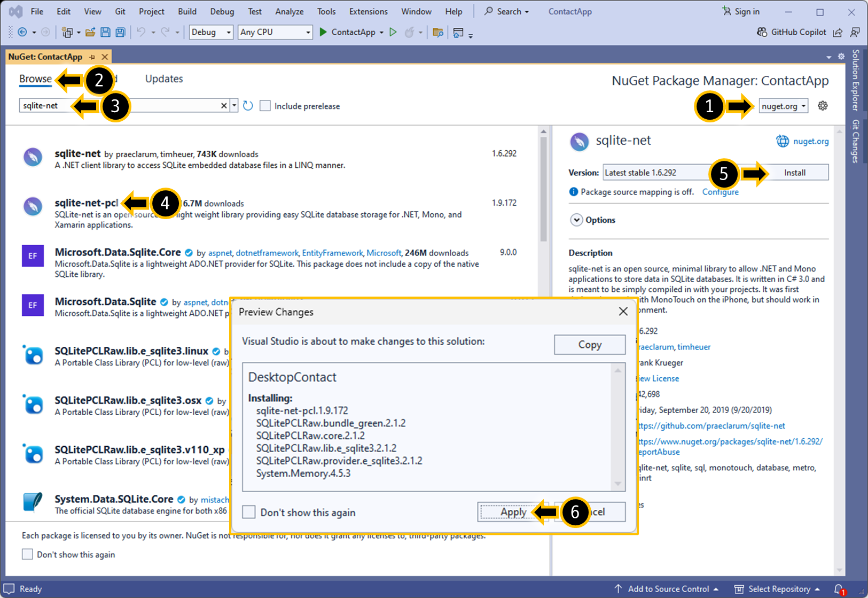Screen dimensions: 868x598
Task: Pin the NuGet: ContactApp tab
Action: [92, 57]
